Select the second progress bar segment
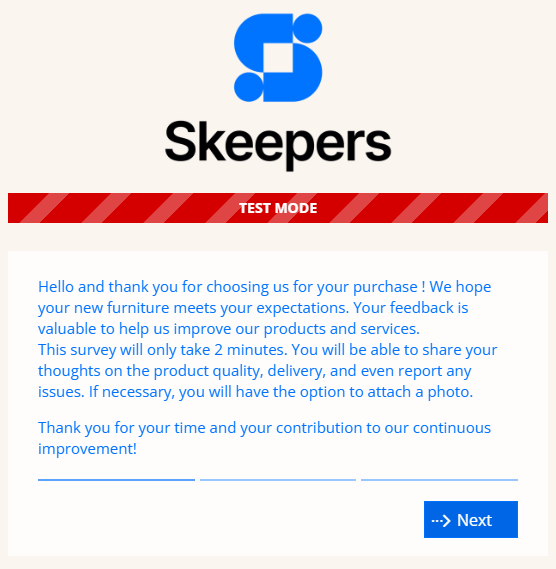The height and width of the screenshot is (569, 556). coord(278,480)
